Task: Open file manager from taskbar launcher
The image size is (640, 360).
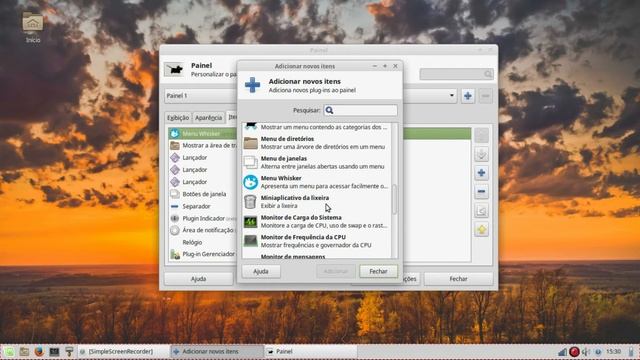Action: click(x=24, y=351)
